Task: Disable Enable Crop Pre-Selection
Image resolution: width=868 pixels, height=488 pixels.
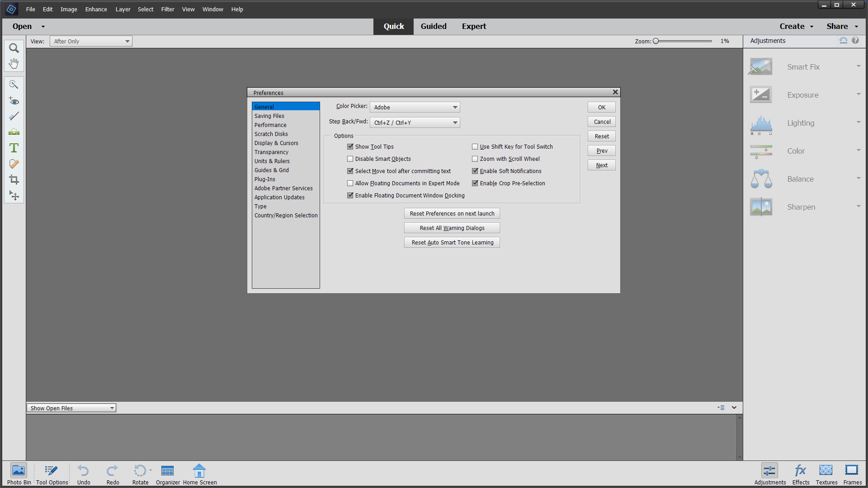Action: [x=475, y=183]
